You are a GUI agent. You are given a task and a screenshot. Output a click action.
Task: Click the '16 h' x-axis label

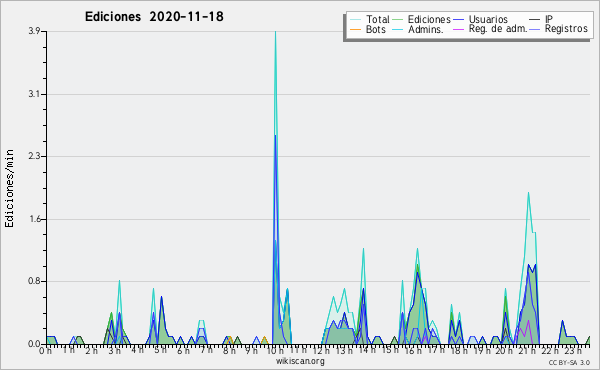click(412, 351)
